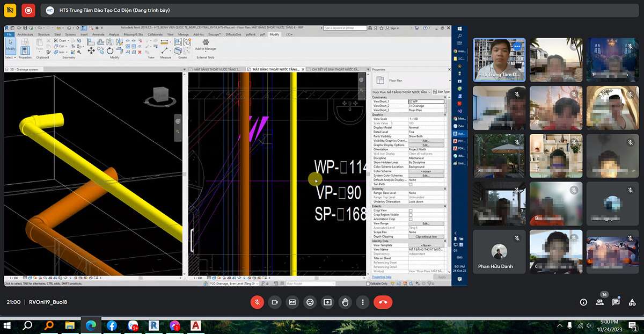The height and width of the screenshot is (334, 644).
Task: Select Phan Hữu Danh participant tile
Action: coord(499,252)
